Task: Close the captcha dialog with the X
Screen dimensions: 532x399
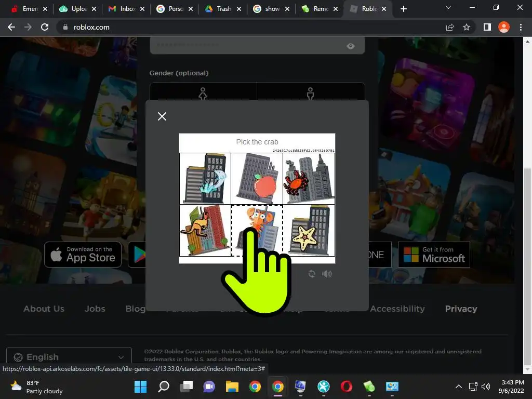Action: 162,116
